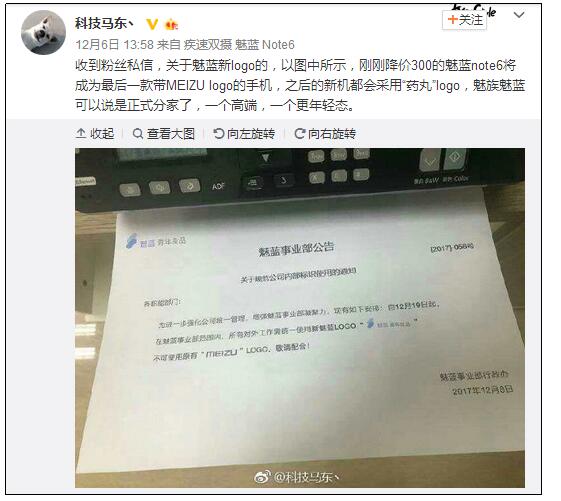This screenshot has width=561, height=501.
Task: Click the 科技马东、 username link
Action: point(104,23)
